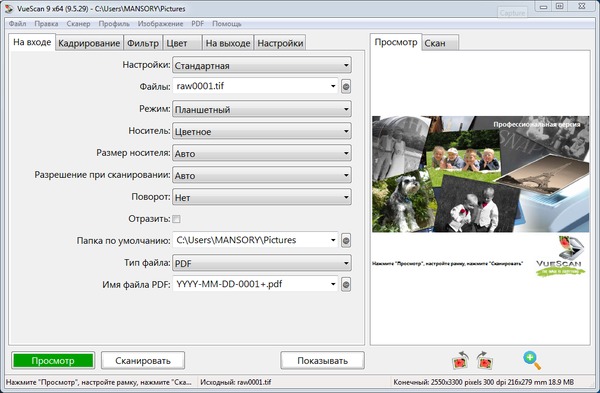Switch to the Скан preview tab
This screenshot has height=393, width=600.
coord(440,43)
